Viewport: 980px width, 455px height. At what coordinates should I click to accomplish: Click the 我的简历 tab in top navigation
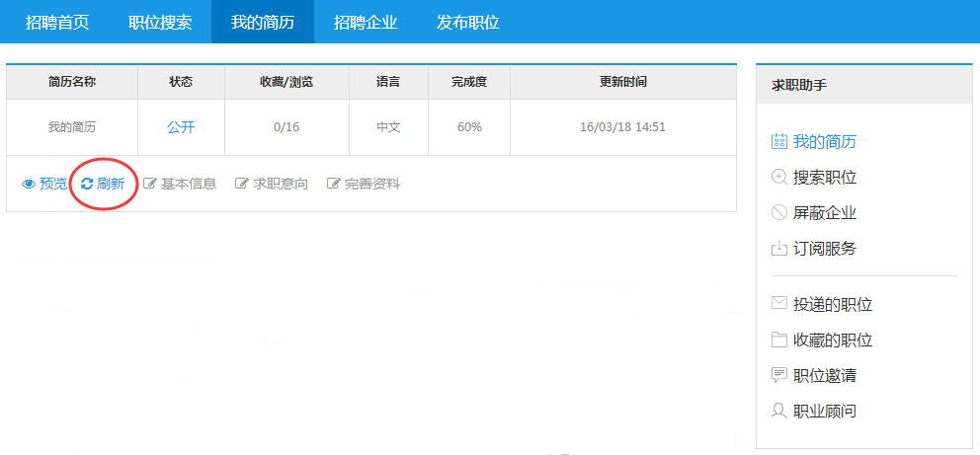[263, 22]
